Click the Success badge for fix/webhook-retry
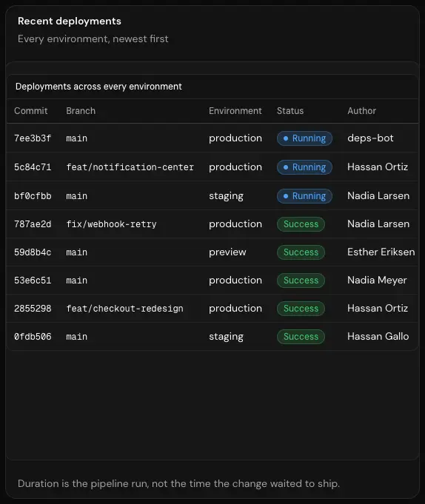This screenshot has width=425, height=504. pyautogui.click(x=301, y=224)
